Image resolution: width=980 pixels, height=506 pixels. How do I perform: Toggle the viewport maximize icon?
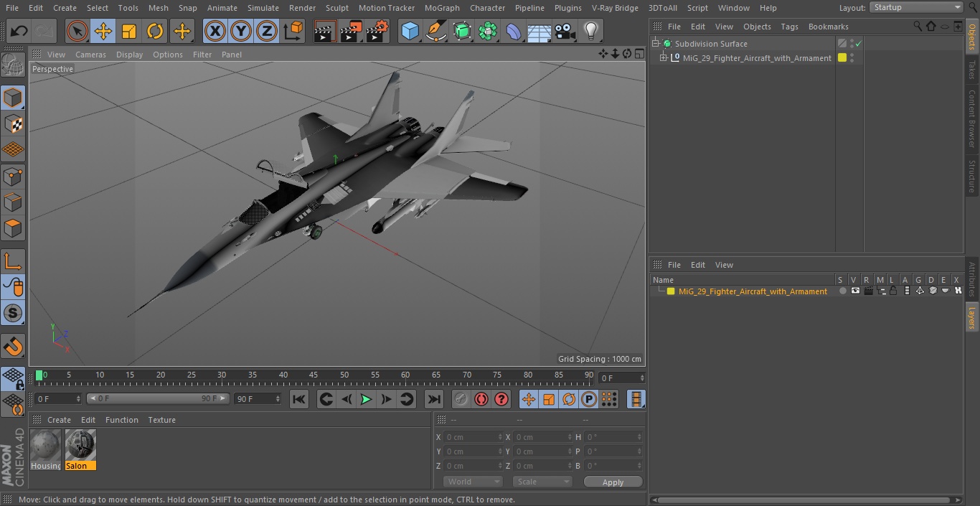pyautogui.click(x=639, y=54)
